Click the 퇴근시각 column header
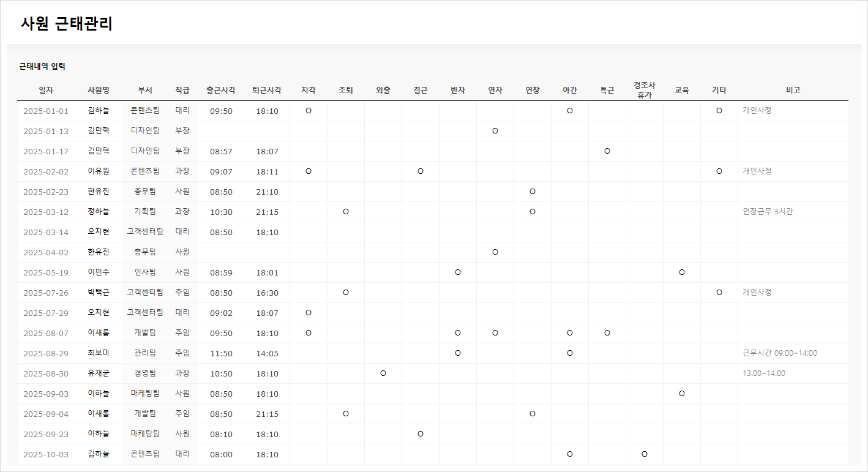 [267, 90]
